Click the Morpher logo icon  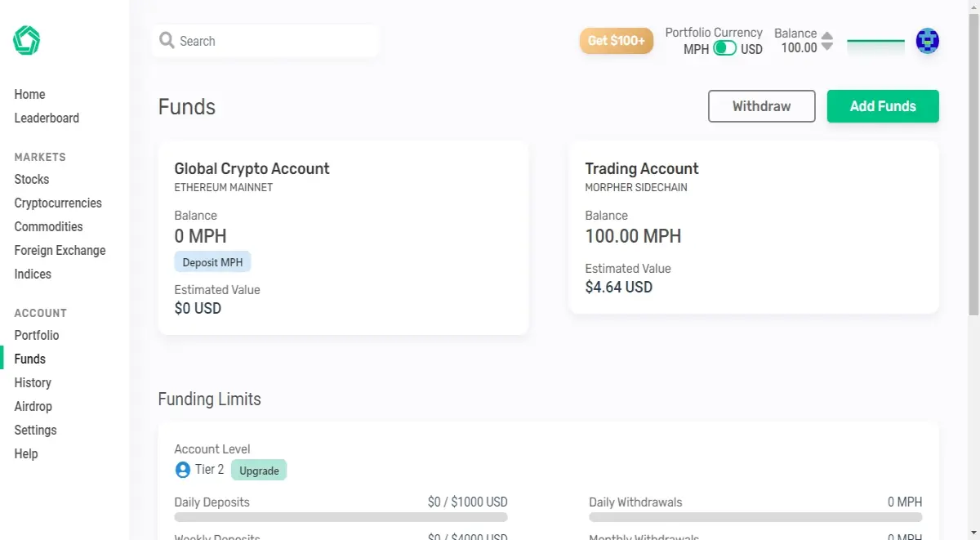(x=26, y=41)
